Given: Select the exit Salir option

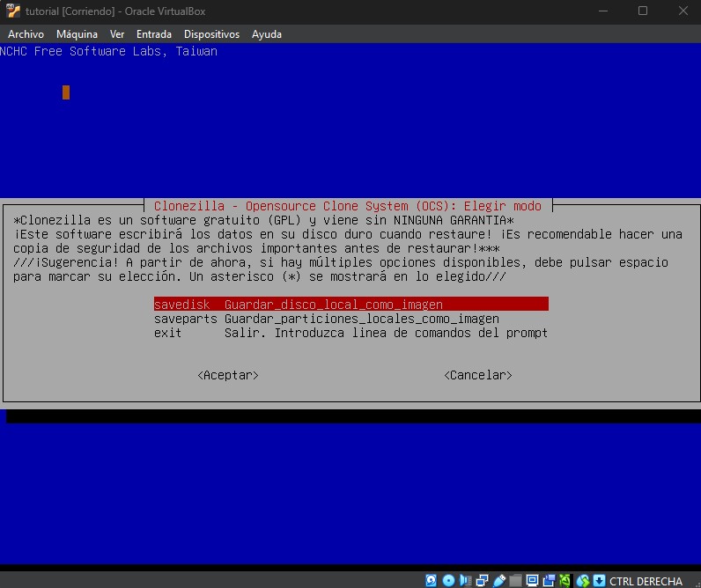Looking at the screenshot, I should [351, 333].
